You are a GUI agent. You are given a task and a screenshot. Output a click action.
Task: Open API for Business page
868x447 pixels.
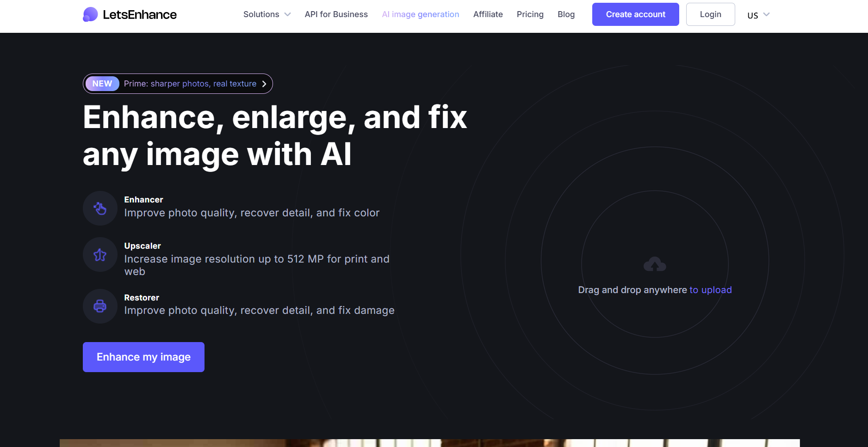[x=336, y=14]
